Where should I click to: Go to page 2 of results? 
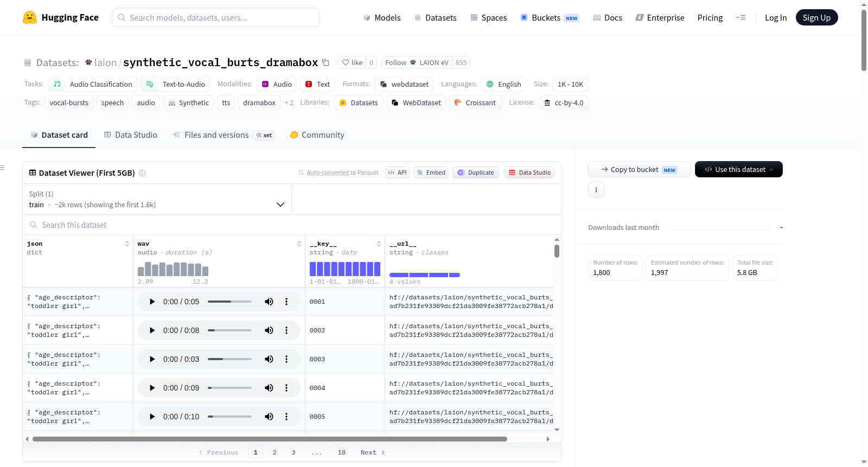point(275,452)
